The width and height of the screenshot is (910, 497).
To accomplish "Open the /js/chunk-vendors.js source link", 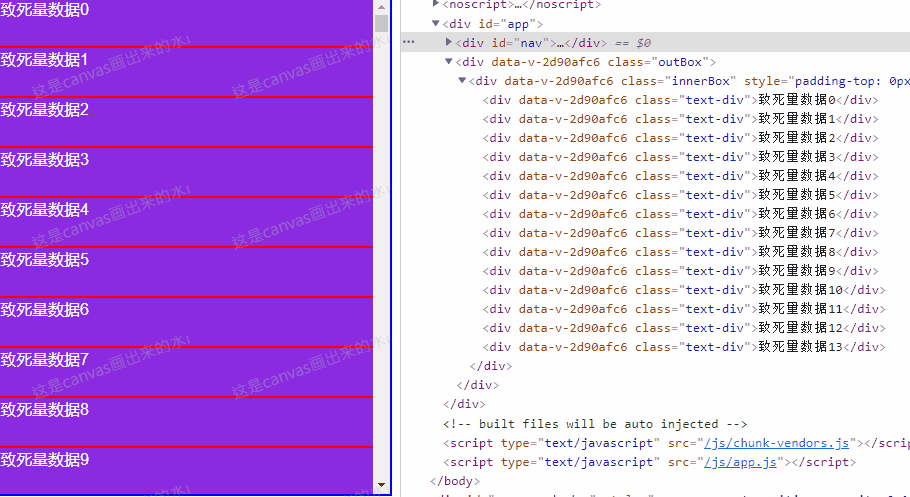I will (x=776, y=443).
